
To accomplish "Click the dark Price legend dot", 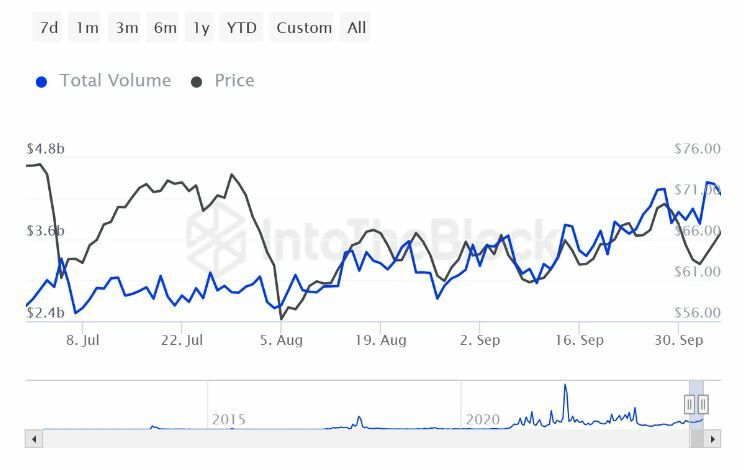I will tap(197, 82).
